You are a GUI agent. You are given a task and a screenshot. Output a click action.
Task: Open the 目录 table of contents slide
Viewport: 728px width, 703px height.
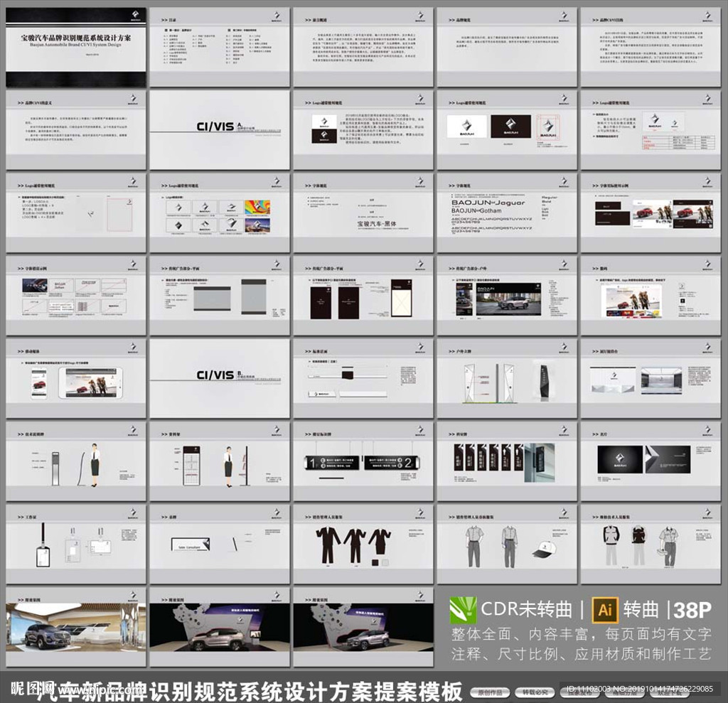219,47
